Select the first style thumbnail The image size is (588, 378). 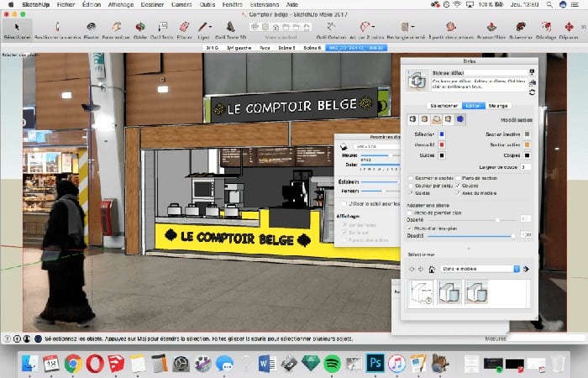[x=421, y=293]
